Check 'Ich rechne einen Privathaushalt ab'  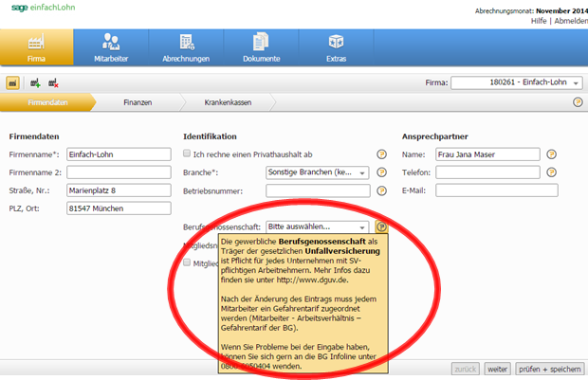coord(187,154)
